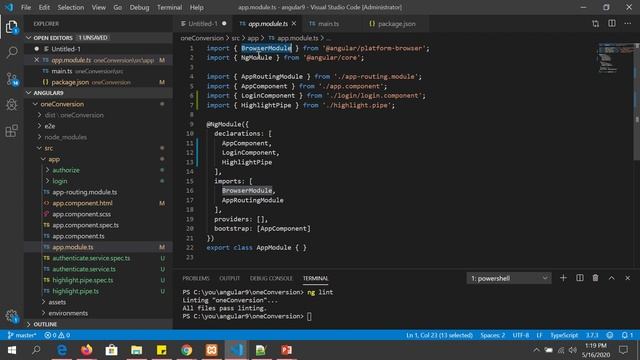
Task: Open the Edit menu
Action: point(44,7)
